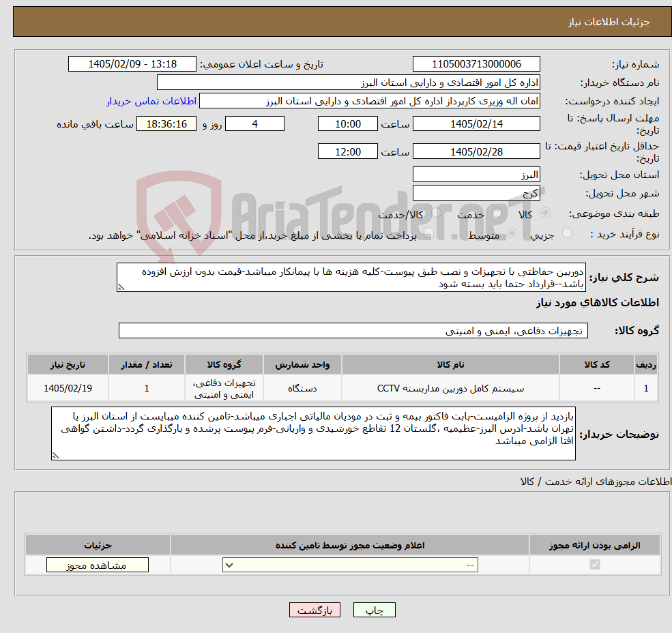Click the price validity date 1405/02/28
This screenshot has height=633, width=672.
coord(476,151)
